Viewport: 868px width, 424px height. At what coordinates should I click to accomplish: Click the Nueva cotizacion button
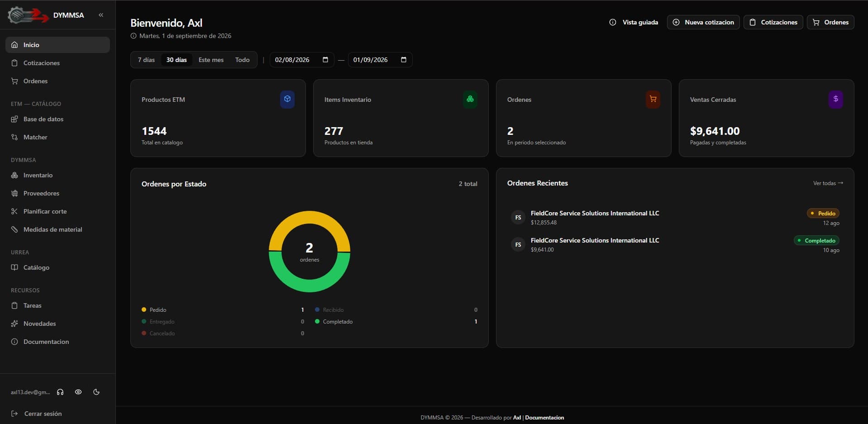tap(703, 22)
